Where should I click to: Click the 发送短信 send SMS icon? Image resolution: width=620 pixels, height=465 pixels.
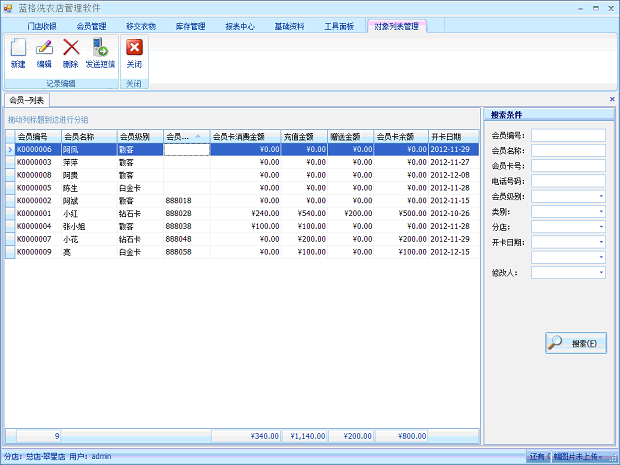pos(100,47)
